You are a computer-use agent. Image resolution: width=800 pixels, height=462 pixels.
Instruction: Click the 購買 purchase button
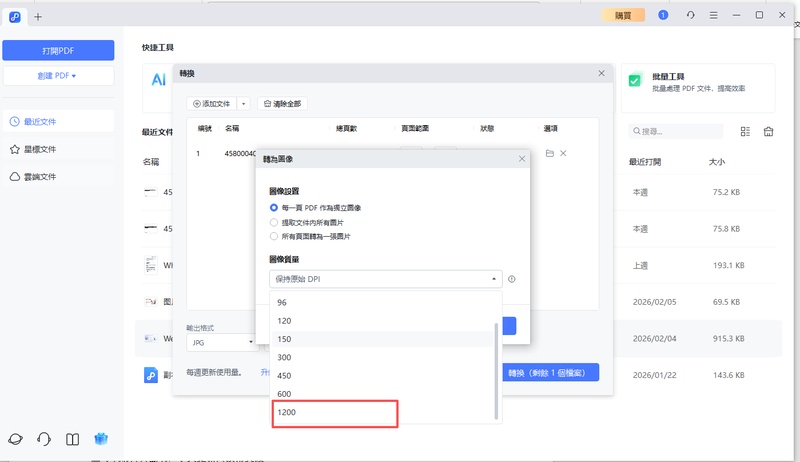[x=623, y=15]
